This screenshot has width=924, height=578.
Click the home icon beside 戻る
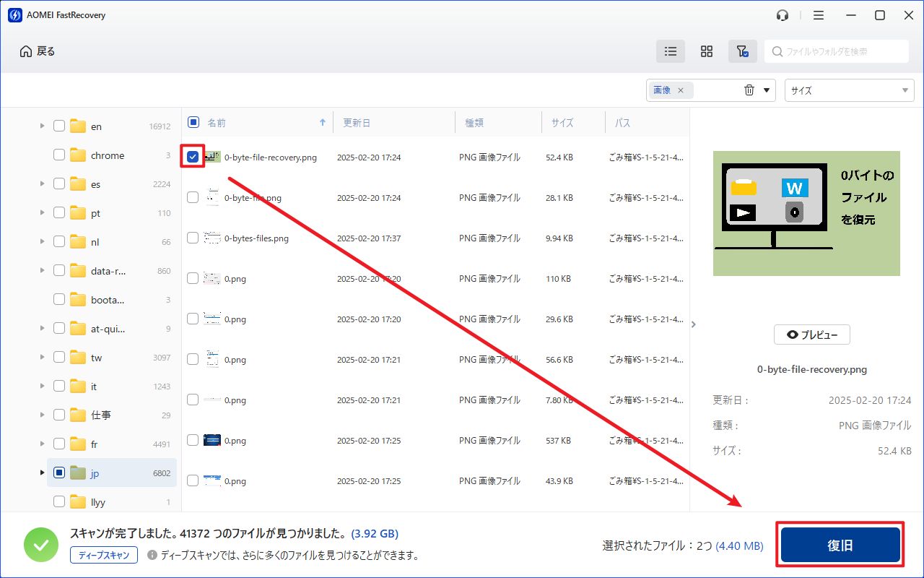click(26, 51)
